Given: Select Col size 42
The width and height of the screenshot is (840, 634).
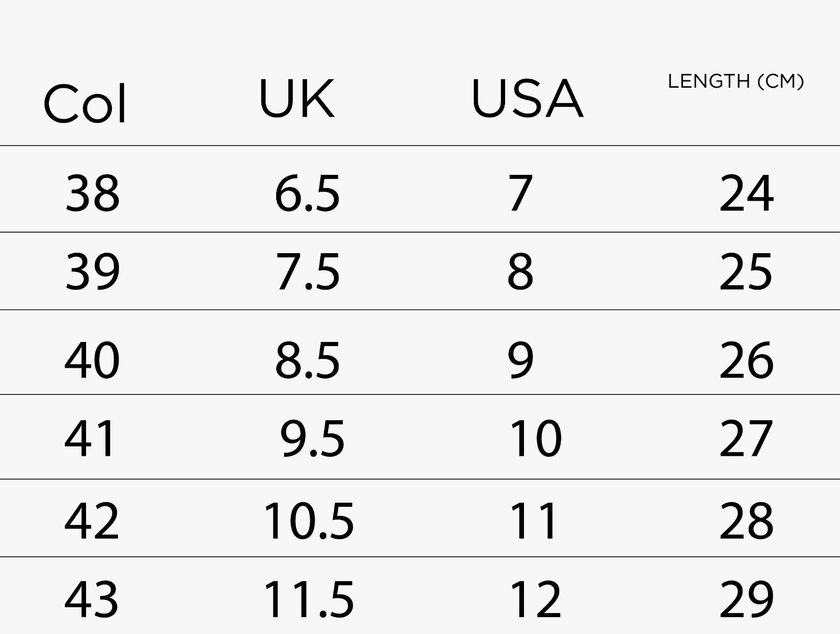Looking at the screenshot, I should click(92, 521).
